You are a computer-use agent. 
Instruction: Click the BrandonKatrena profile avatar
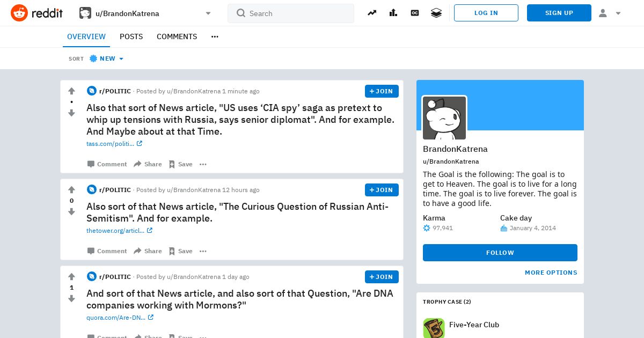[444, 118]
